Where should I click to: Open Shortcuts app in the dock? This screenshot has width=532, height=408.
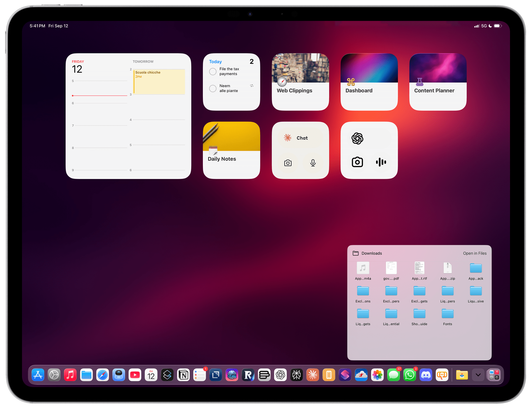pyautogui.click(x=345, y=375)
